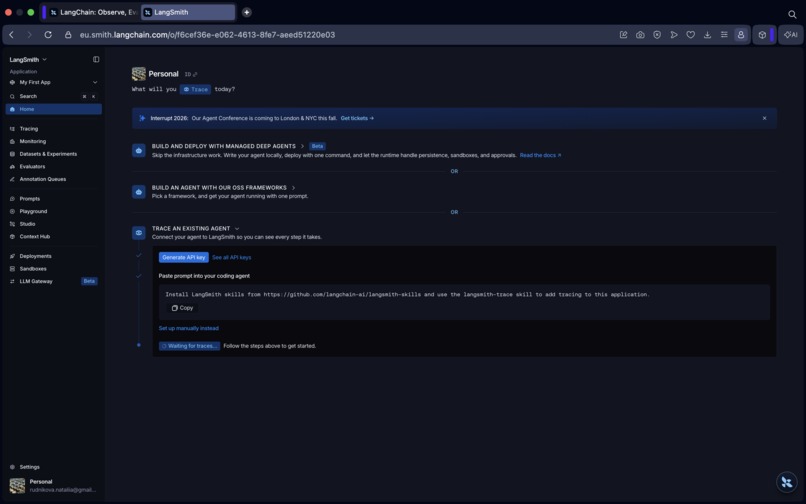Open Read the docs link
This screenshot has height=504, width=806.
click(540, 155)
